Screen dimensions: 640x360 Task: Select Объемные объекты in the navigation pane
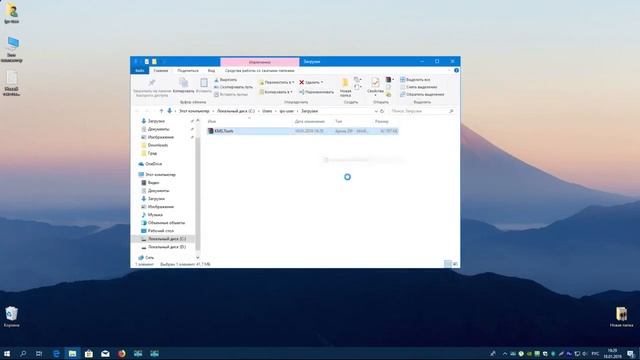pos(166,223)
